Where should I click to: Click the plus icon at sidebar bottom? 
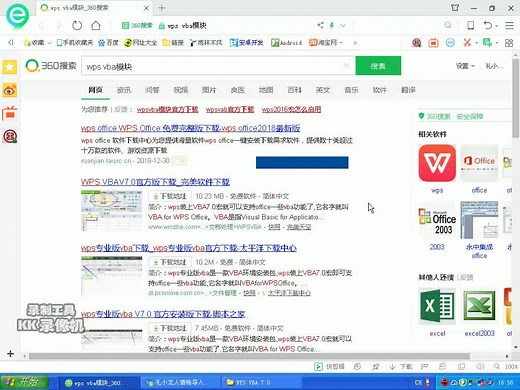coord(10,354)
